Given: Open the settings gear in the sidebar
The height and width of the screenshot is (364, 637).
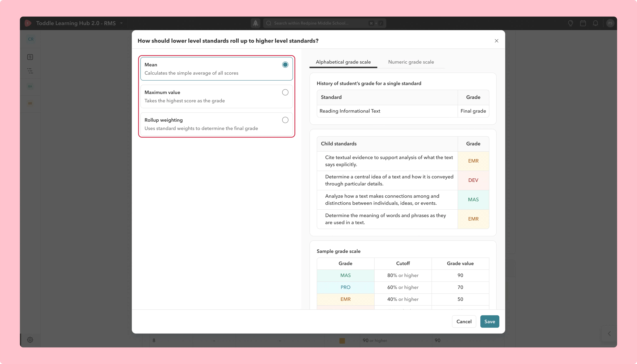Looking at the screenshot, I should 30,340.
